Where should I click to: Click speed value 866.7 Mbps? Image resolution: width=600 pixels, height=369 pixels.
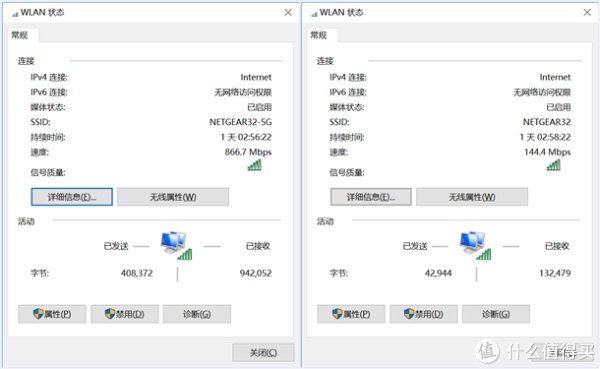[248, 152]
